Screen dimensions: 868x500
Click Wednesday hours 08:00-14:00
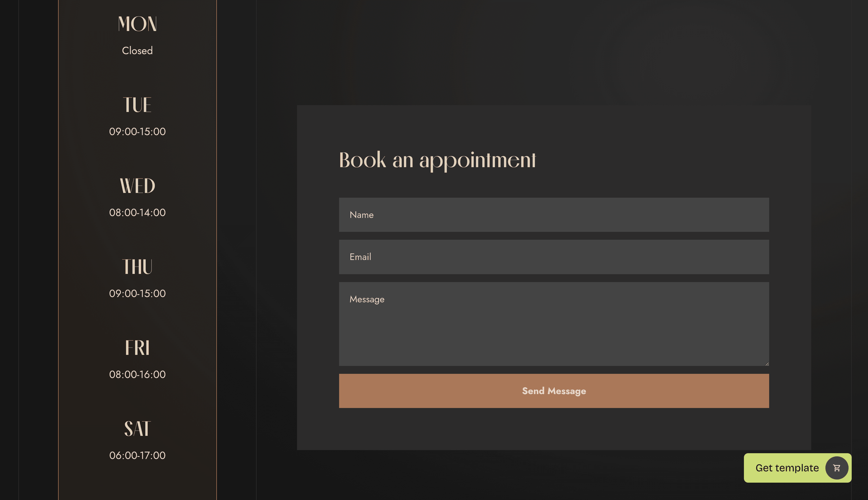pyautogui.click(x=137, y=213)
